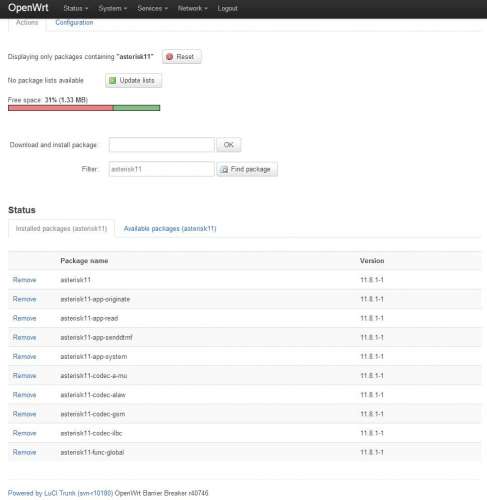Image resolution: width=487 pixels, height=500 pixels.
Task: Click asterisk11-func-global package name text
Action: [x=92, y=452]
